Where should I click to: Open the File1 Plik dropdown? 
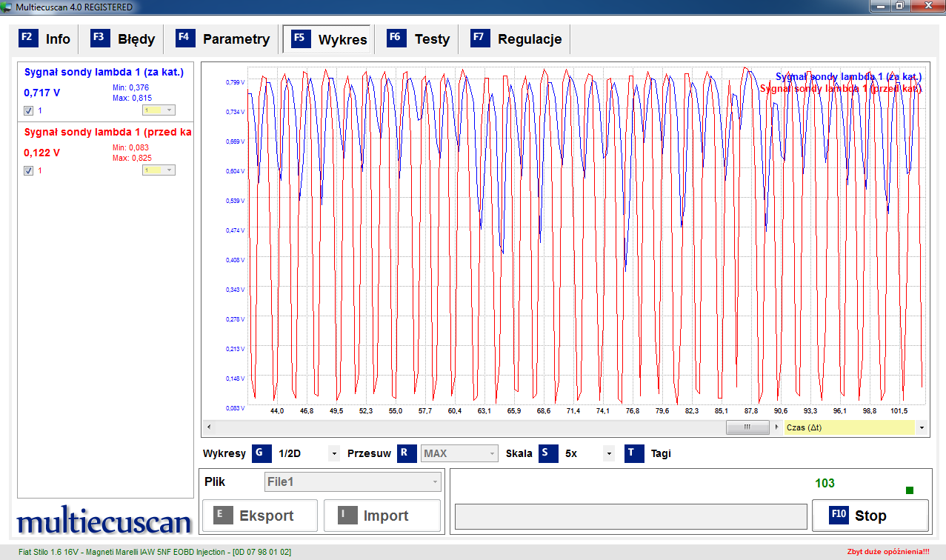(x=353, y=482)
